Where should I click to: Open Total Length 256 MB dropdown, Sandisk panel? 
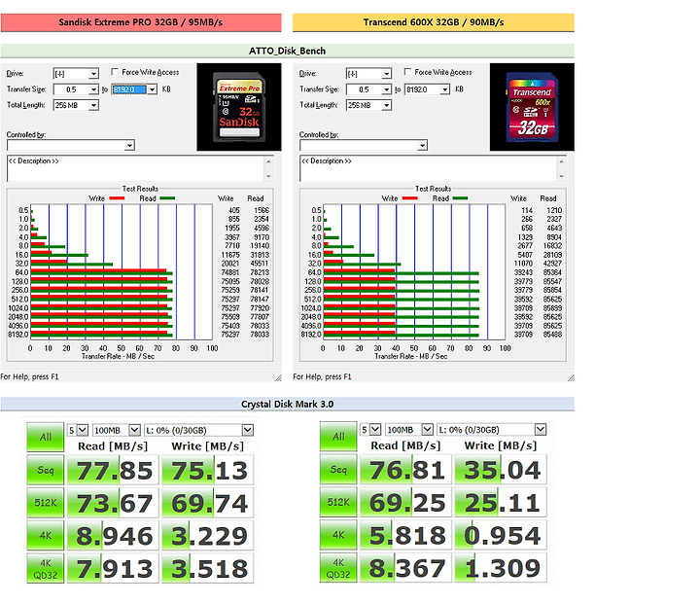point(93,105)
